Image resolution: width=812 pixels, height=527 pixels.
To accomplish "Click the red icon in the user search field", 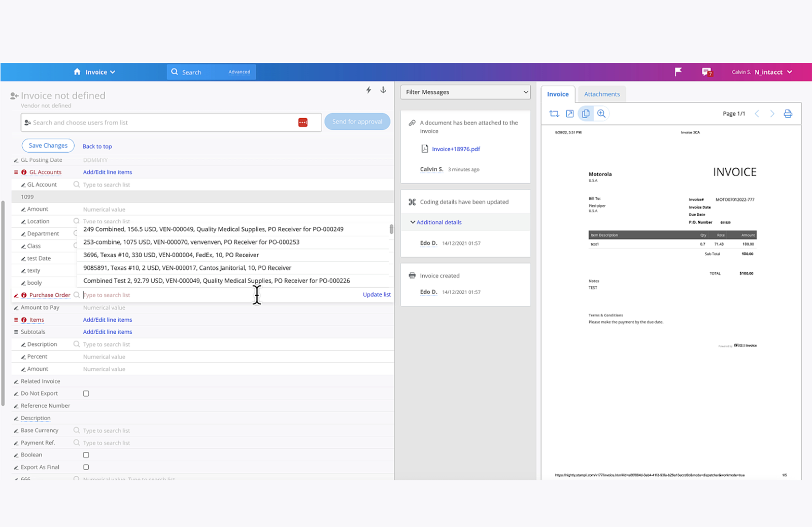I will tap(303, 122).
